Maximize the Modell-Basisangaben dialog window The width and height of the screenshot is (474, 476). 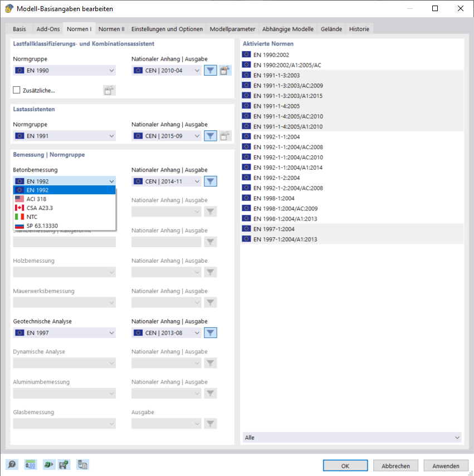[435, 8]
